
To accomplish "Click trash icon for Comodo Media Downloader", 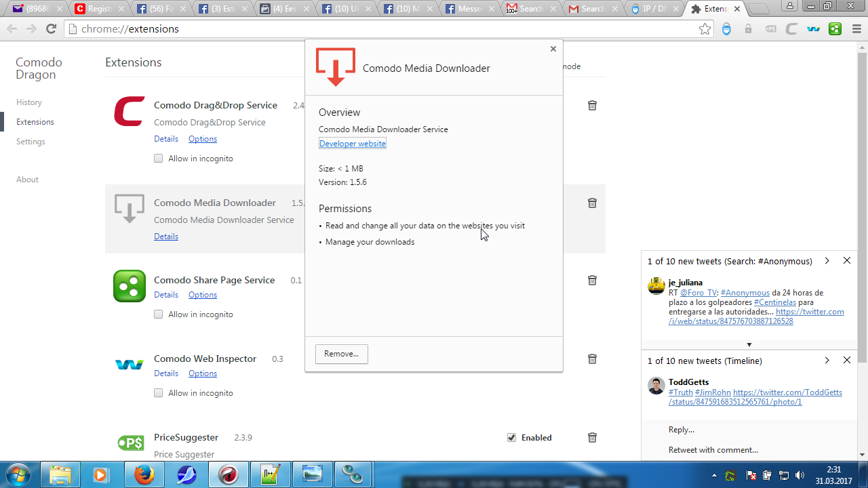I will [x=592, y=203].
